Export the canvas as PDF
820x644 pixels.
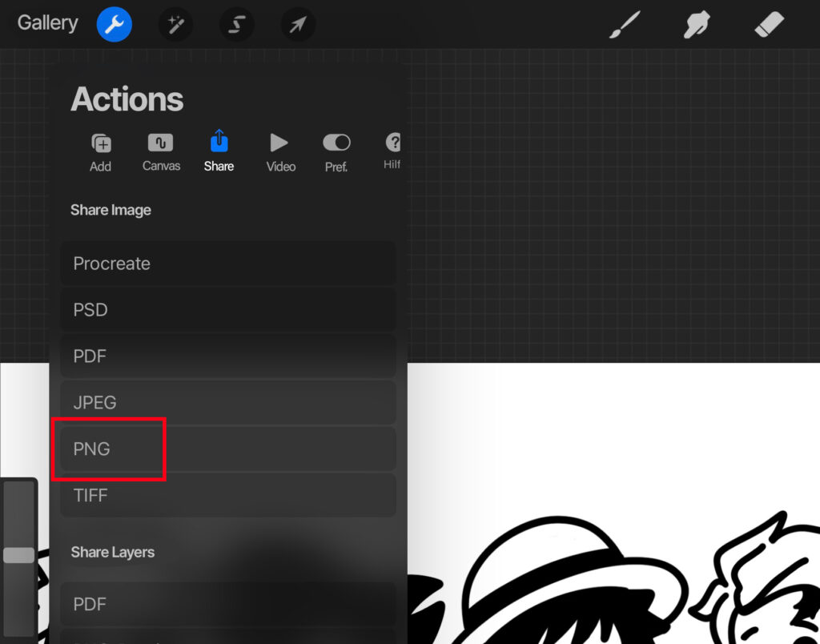(x=228, y=356)
